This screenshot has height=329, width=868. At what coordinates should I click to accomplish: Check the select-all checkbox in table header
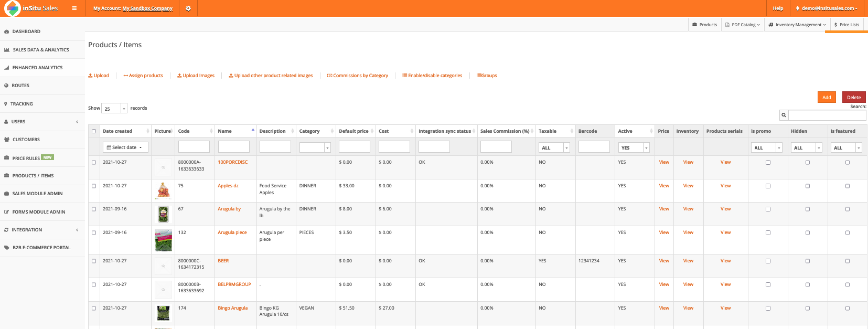pyautogui.click(x=94, y=131)
